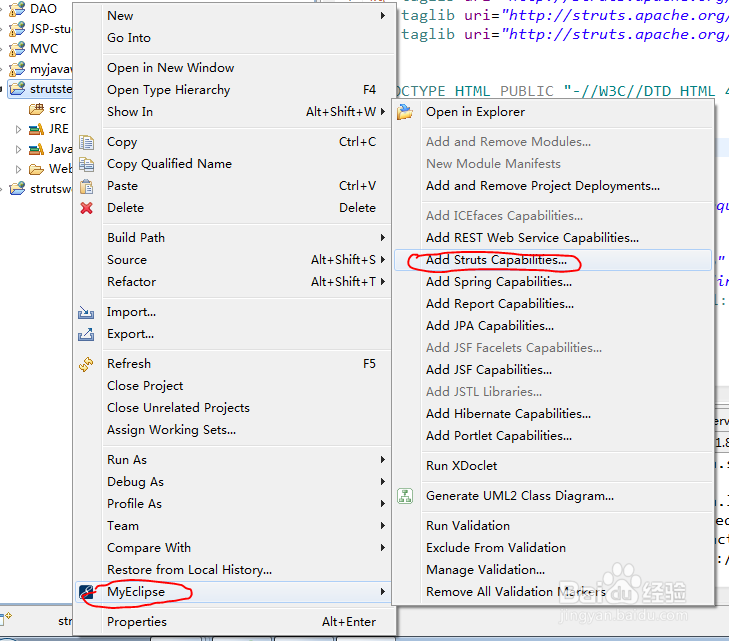Choose Add Hibernate Capabilities
Screen dimensions: 729x641
(553, 414)
